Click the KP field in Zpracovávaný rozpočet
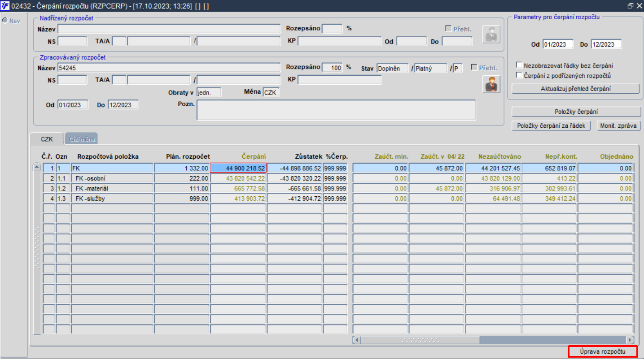The width and height of the screenshot is (644, 359). pos(339,80)
